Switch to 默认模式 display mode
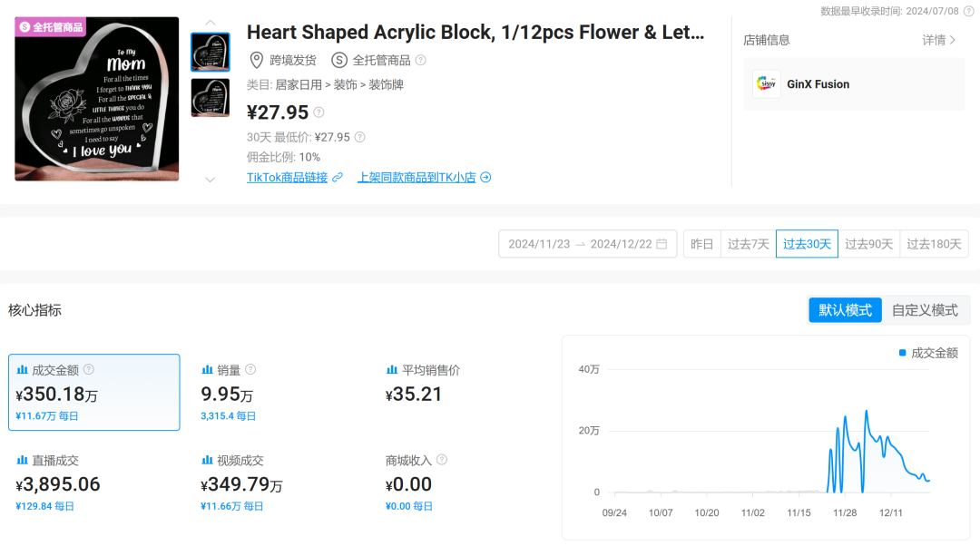Viewport: 980px width, 546px height. pyautogui.click(x=845, y=310)
